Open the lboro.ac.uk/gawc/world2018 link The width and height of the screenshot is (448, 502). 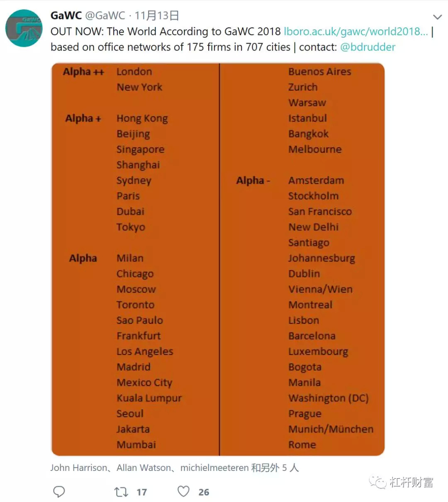click(355, 32)
